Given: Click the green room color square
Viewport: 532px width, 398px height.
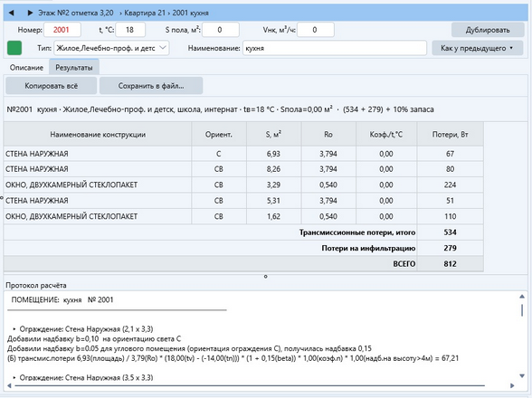Looking at the screenshot, I should click(x=14, y=48).
